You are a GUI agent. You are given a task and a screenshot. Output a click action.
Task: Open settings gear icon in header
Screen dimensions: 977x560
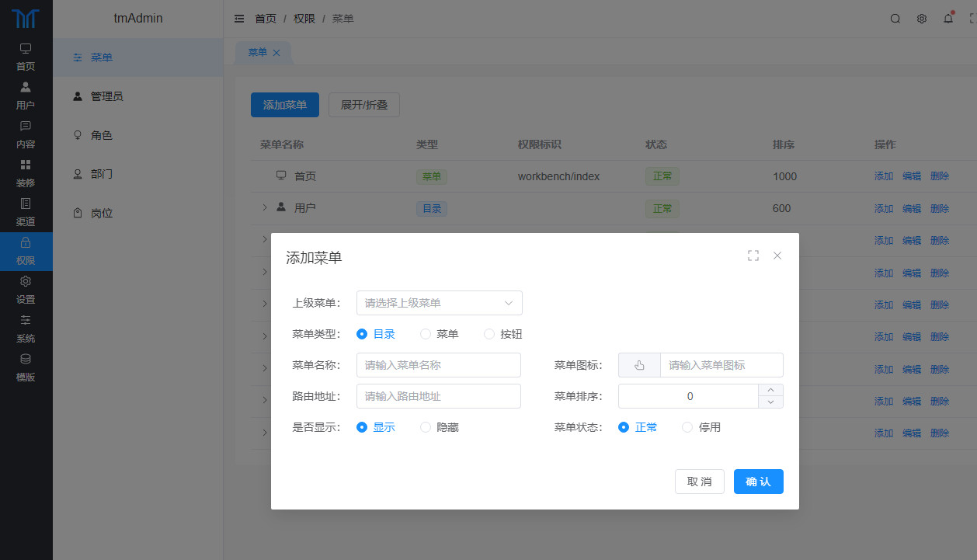click(922, 19)
